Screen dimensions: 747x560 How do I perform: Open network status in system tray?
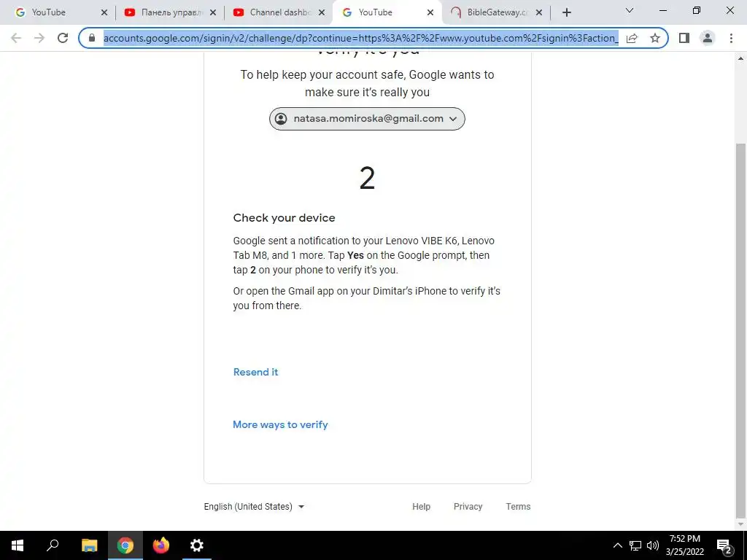tap(635, 545)
